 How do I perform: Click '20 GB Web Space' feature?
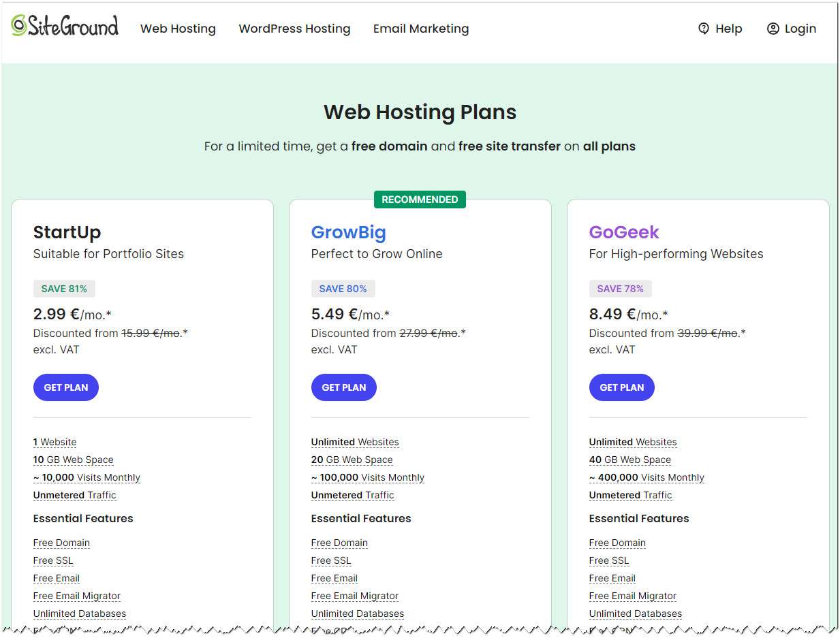[352, 460]
